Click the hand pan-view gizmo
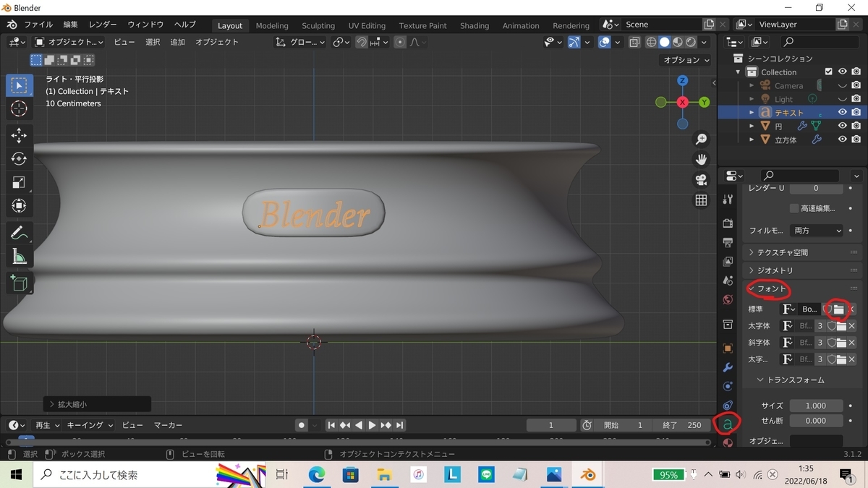This screenshot has width=868, height=488. click(701, 160)
